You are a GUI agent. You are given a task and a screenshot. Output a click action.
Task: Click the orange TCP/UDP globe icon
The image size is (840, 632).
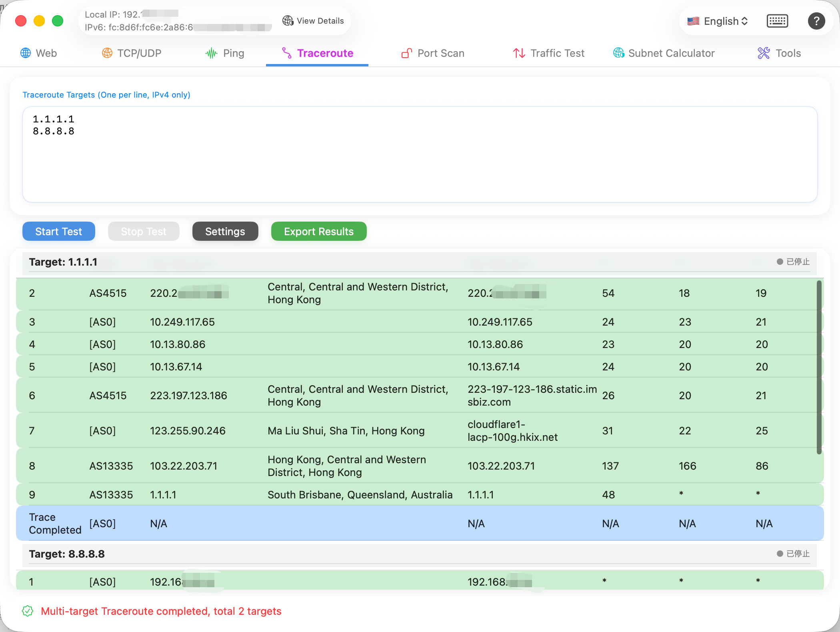[x=106, y=53]
